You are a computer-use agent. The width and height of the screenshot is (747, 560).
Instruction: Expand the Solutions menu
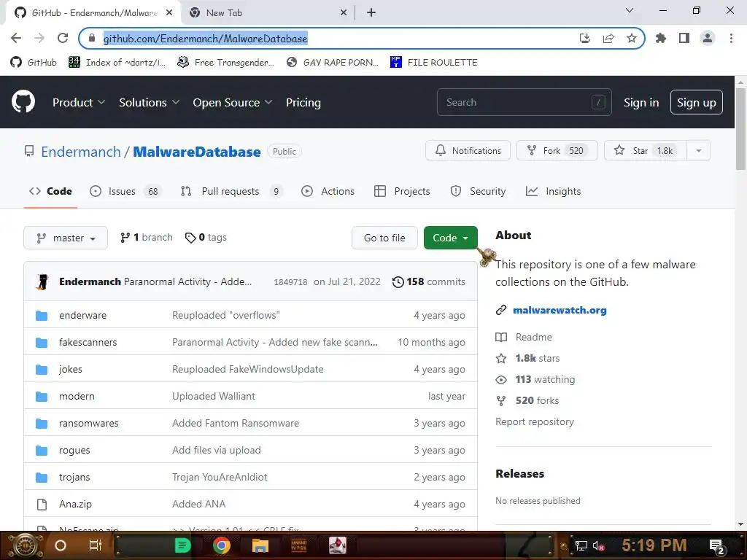point(149,102)
